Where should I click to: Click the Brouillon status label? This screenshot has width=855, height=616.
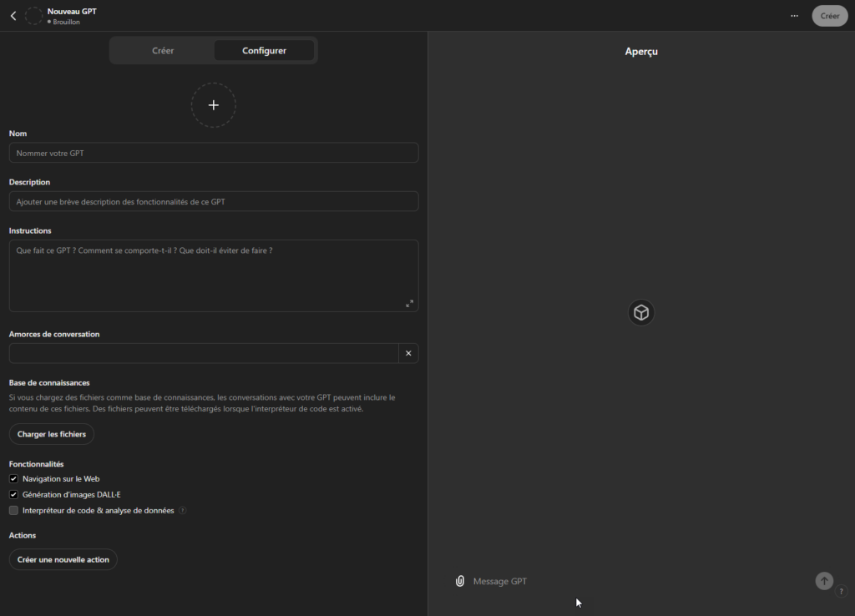(x=66, y=22)
